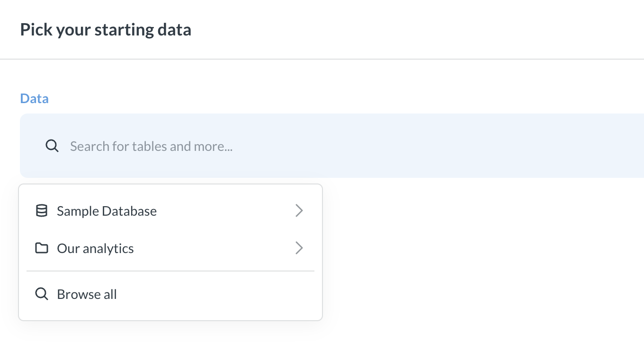Screen dimensions: 644x350
Task: Choose Browse all from the data picker
Action: (87, 294)
